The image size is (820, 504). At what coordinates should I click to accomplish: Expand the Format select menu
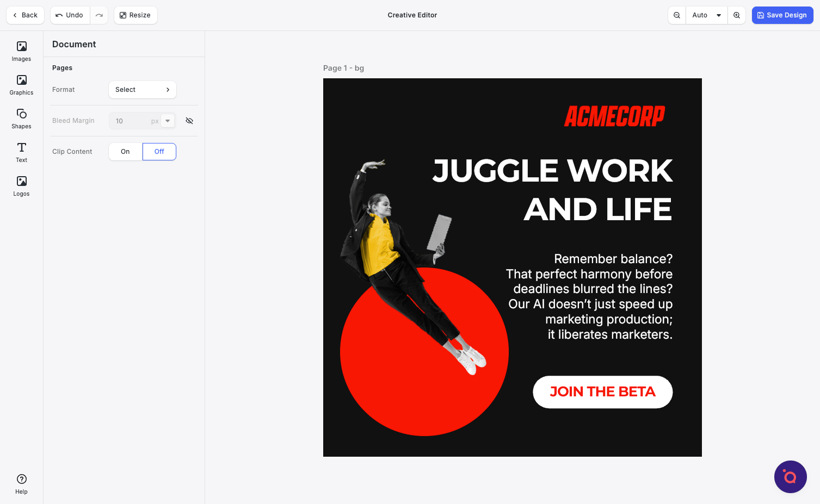pyautogui.click(x=142, y=90)
